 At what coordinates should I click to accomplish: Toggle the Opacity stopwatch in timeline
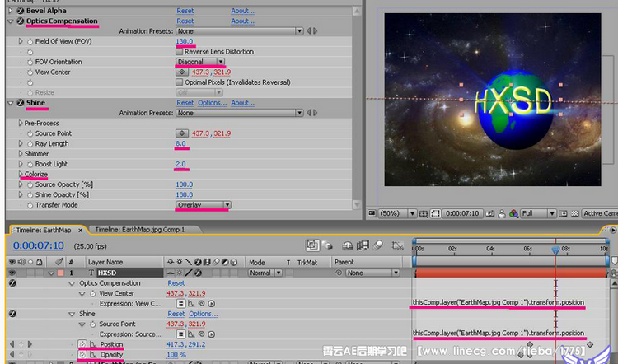82,355
